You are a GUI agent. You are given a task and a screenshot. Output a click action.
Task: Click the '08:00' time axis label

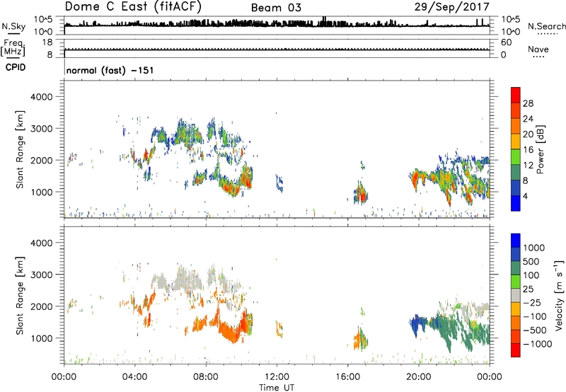(x=206, y=377)
